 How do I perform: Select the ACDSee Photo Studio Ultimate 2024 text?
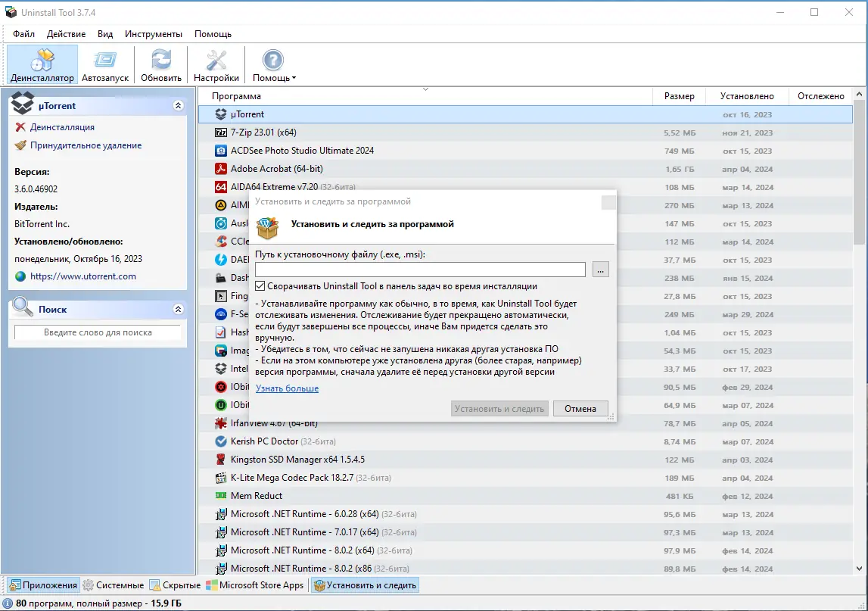[302, 151]
